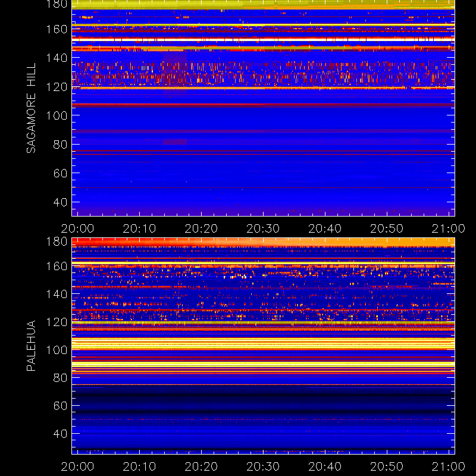Choose the 60 frequency label on Palehua axis
The image size is (476, 476).
point(60,406)
